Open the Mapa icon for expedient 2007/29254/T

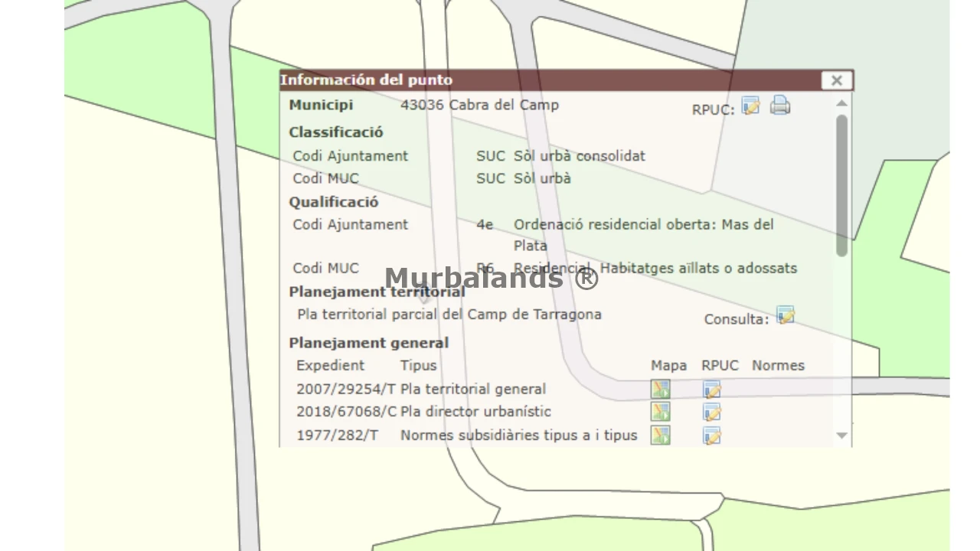[660, 390]
